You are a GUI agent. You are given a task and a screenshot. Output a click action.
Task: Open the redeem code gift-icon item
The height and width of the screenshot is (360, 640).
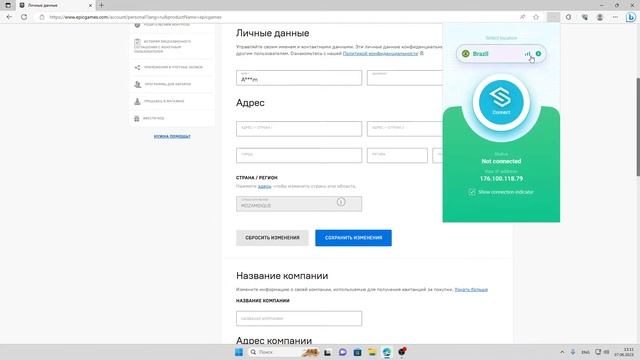pyautogui.click(x=172, y=118)
